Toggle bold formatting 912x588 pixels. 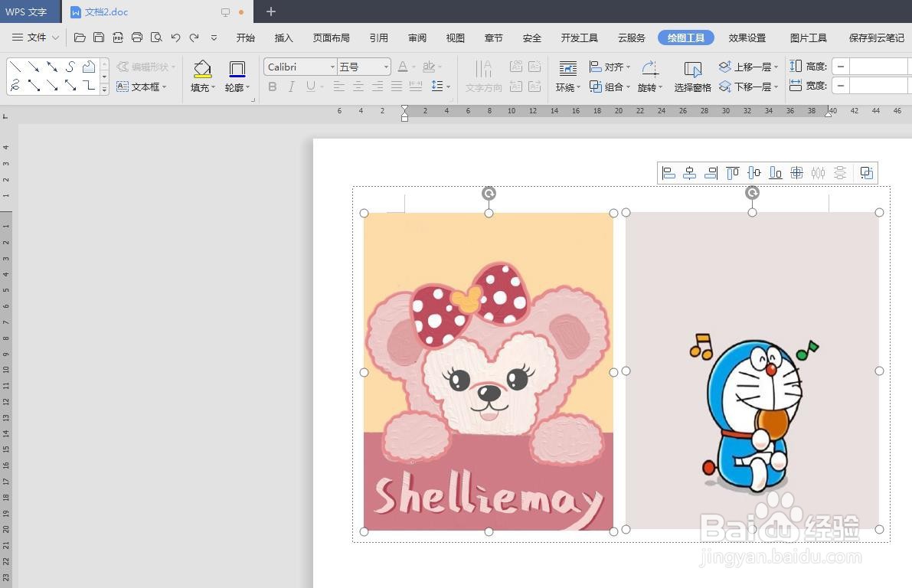pyautogui.click(x=272, y=87)
